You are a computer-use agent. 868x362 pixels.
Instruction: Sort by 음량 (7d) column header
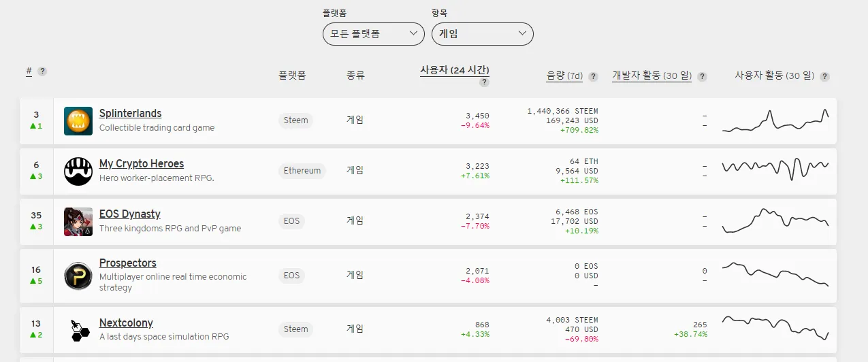click(564, 76)
